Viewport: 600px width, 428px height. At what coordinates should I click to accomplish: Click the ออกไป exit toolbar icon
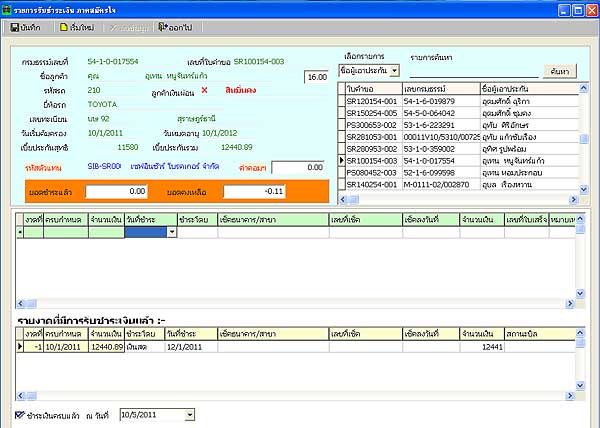163,26
